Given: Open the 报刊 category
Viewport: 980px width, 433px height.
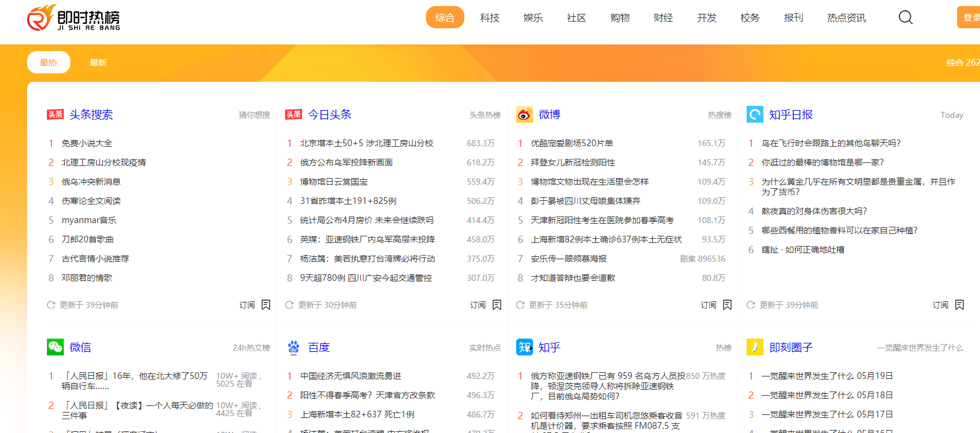Looking at the screenshot, I should click(794, 17).
